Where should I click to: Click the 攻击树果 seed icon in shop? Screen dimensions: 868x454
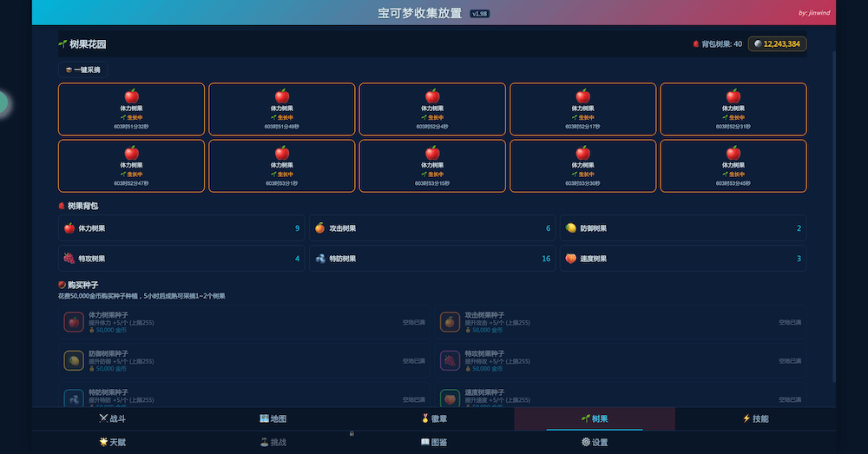pyautogui.click(x=450, y=322)
